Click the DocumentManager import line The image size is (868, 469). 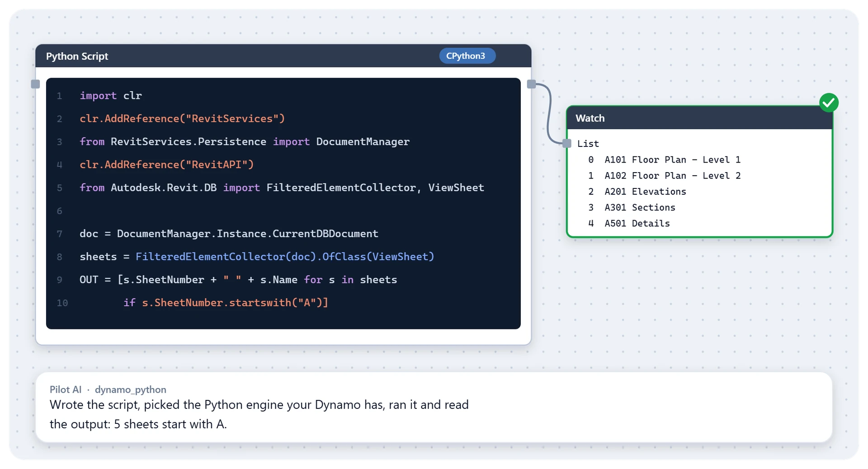coord(245,142)
